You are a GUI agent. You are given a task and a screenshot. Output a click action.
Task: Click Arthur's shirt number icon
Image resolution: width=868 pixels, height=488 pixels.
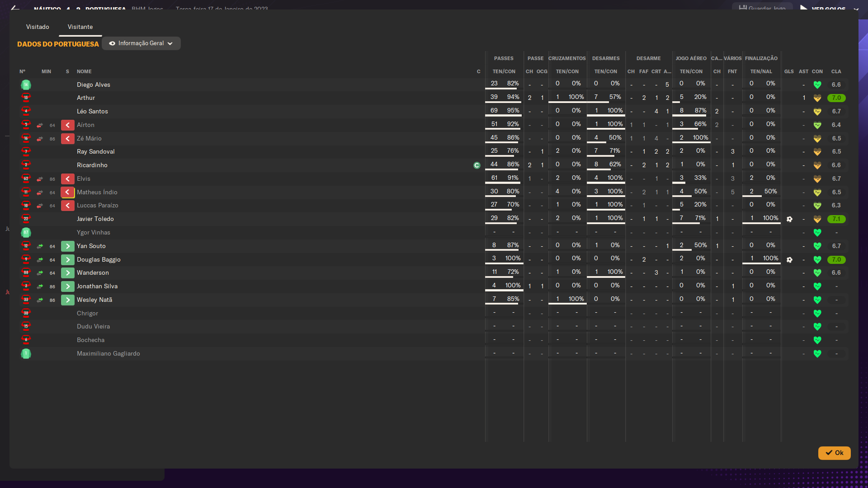[x=26, y=98]
